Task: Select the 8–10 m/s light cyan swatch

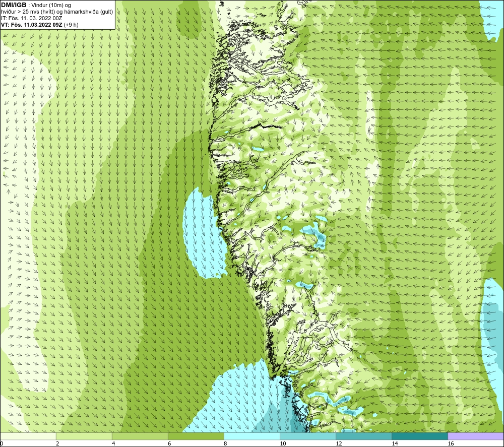Action: (252, 436)
